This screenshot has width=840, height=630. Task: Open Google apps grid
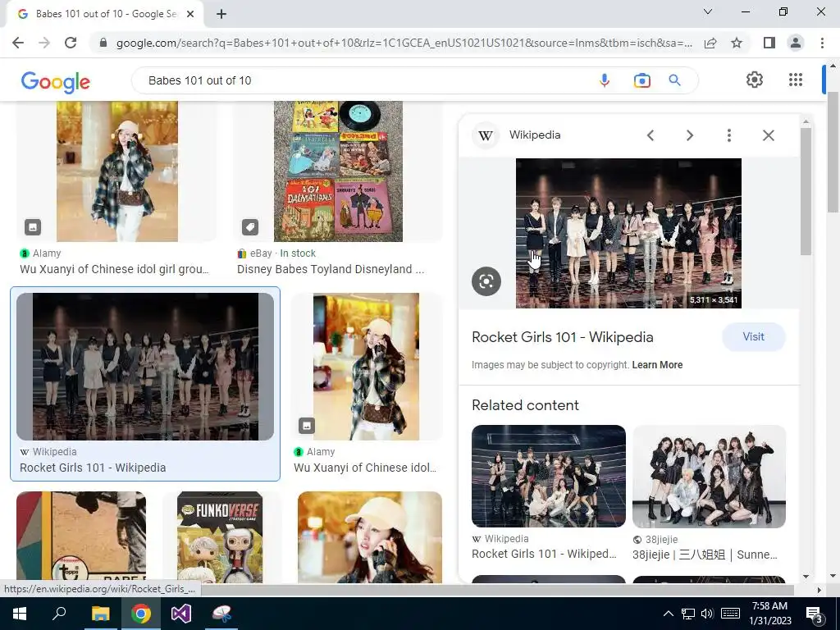(796, 80)
